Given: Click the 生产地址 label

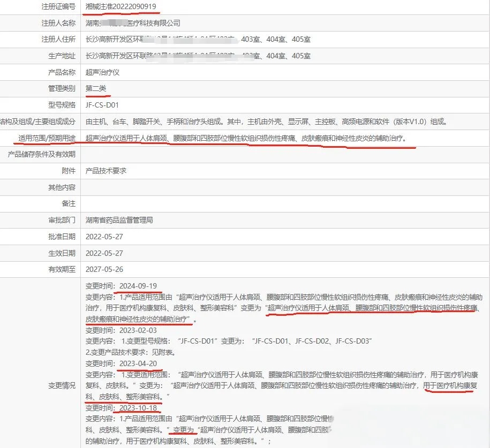Looking at the screenshot, I should (x=62, y=56).
